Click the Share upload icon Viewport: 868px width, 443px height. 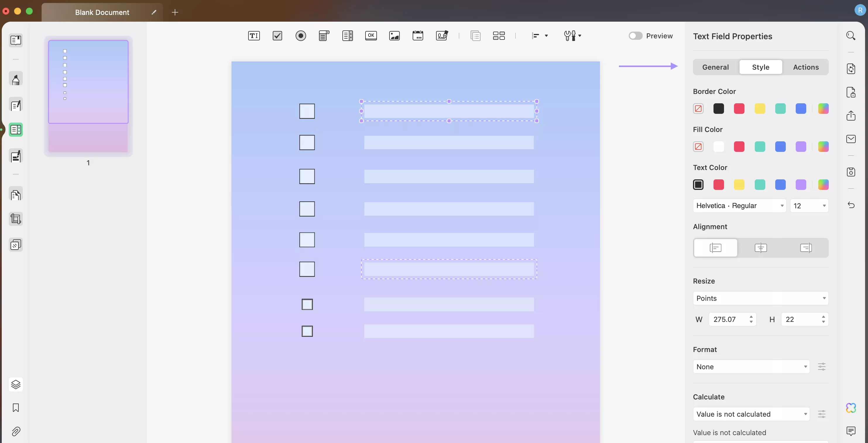tap(851, 116)
